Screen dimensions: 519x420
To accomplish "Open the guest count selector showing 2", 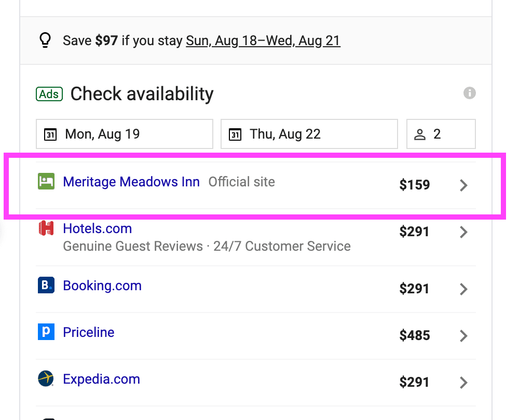I will pyautogui.click(x=441, y=134).
